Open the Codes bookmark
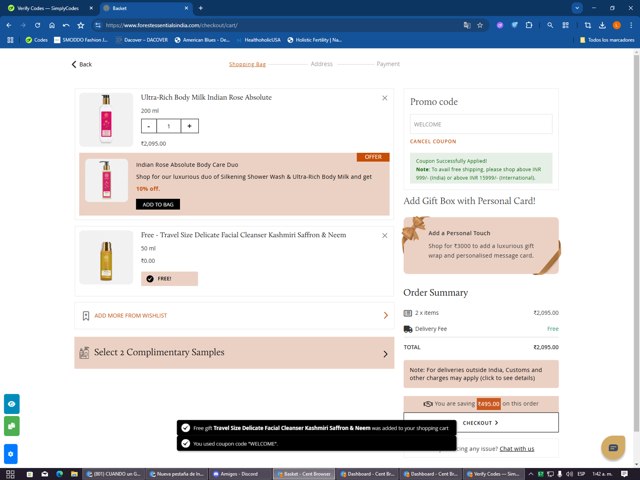 (x=37, y=40)
